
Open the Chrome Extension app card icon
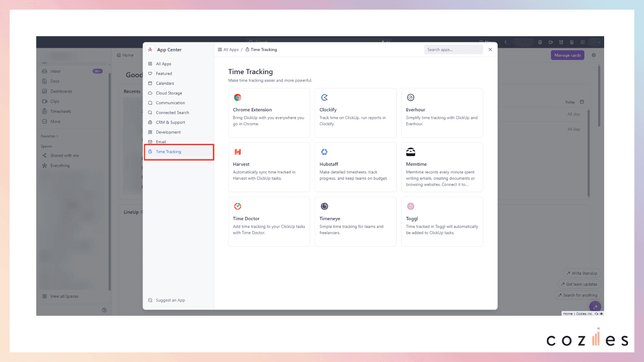(x=237, y=97)
